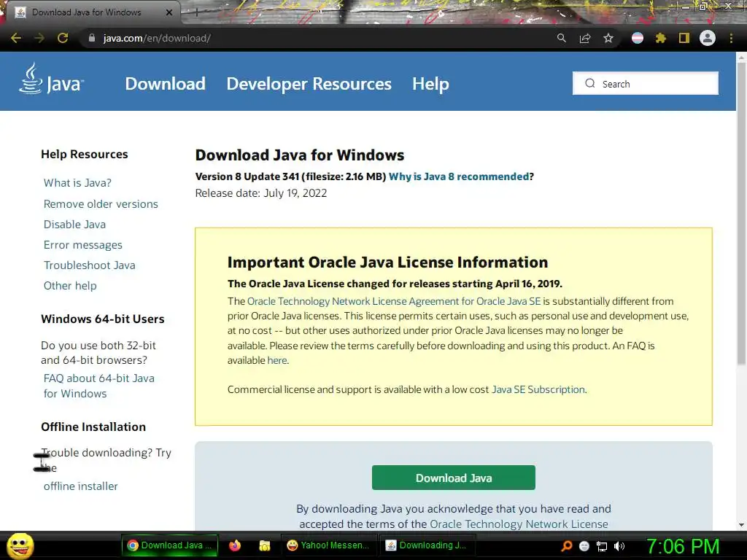The width and height of the screenshot is (747, 560).
Task: Open the What is Java? link
Action: [77, 183]
